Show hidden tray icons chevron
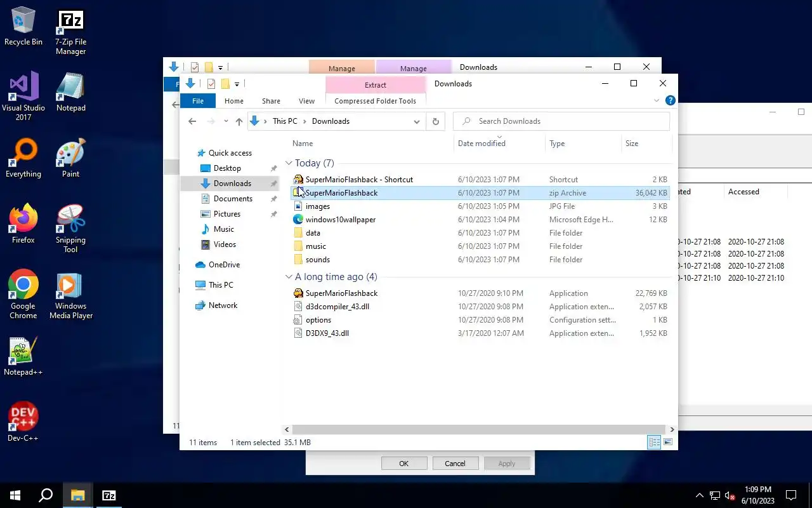812x508 pixels. pyautogui.click(x=700, y=495)
